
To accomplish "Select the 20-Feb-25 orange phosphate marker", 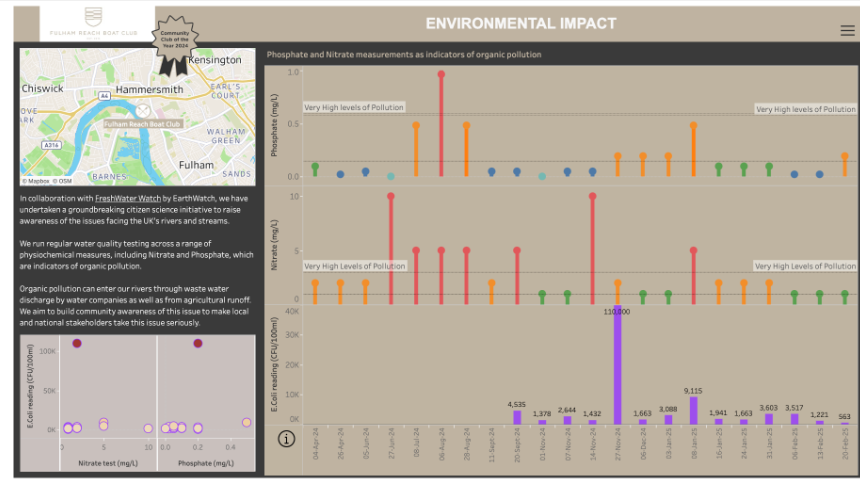I will pyautogui.click(x=845, y=157).
